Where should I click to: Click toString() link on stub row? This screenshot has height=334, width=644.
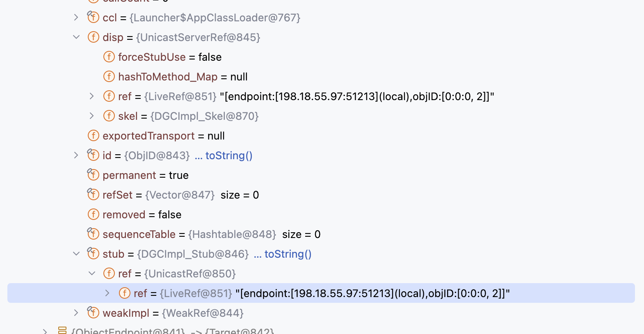coord(288,254)
